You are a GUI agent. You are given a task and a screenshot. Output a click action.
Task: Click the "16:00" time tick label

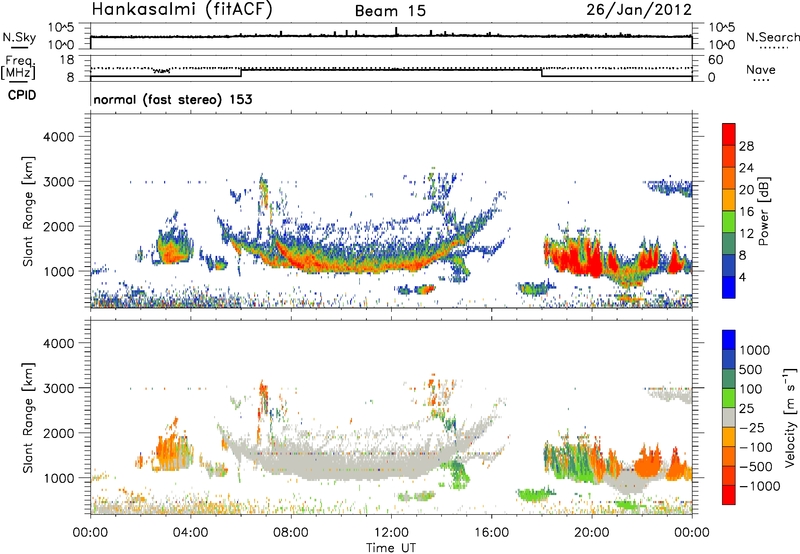(x=491, y=533)
